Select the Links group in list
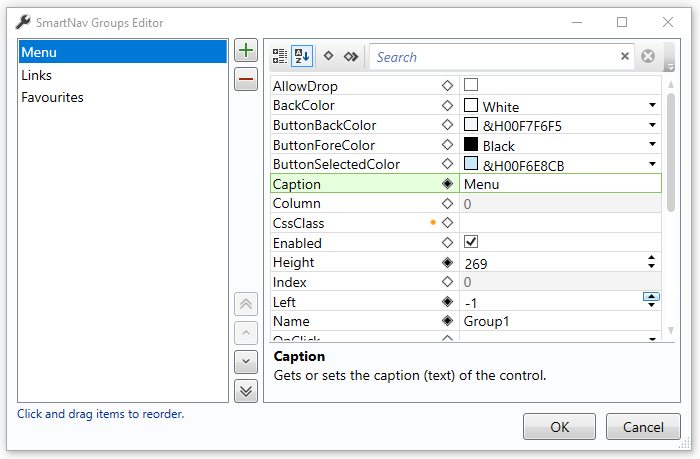Image resolution: width=700 pixels, height=459 pixels. pyautogui.click(x=123, y=75)
